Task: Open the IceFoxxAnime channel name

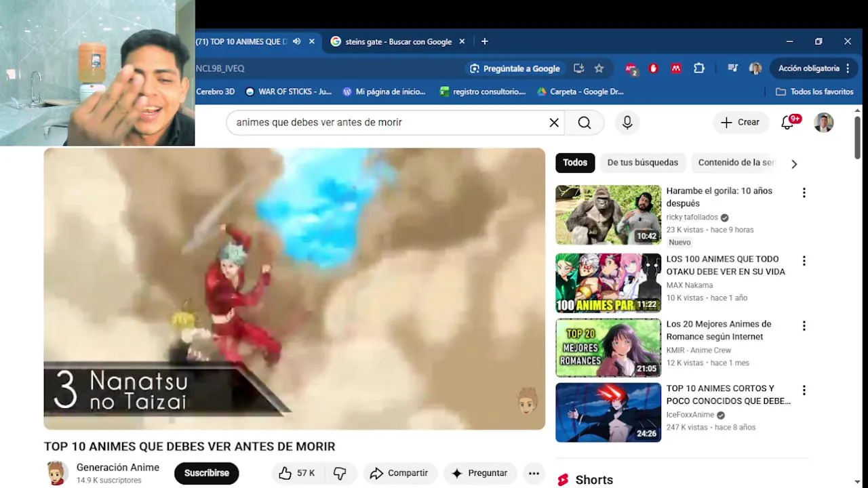Action: tap(690, 415)
